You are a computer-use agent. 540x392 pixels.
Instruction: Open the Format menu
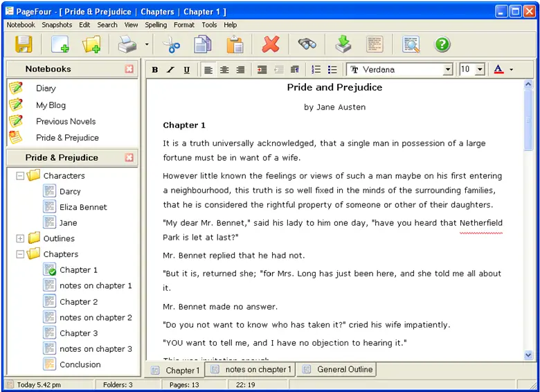(184, 25)
